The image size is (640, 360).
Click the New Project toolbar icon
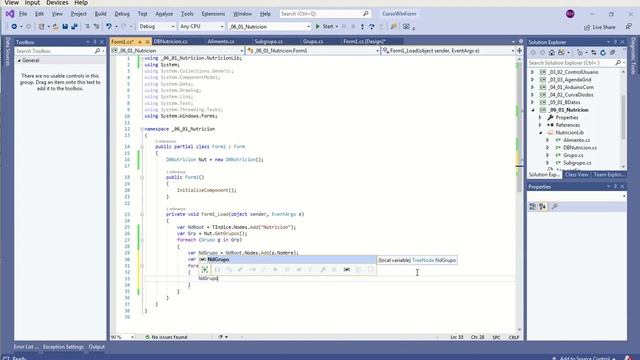(x=41, y=27)
